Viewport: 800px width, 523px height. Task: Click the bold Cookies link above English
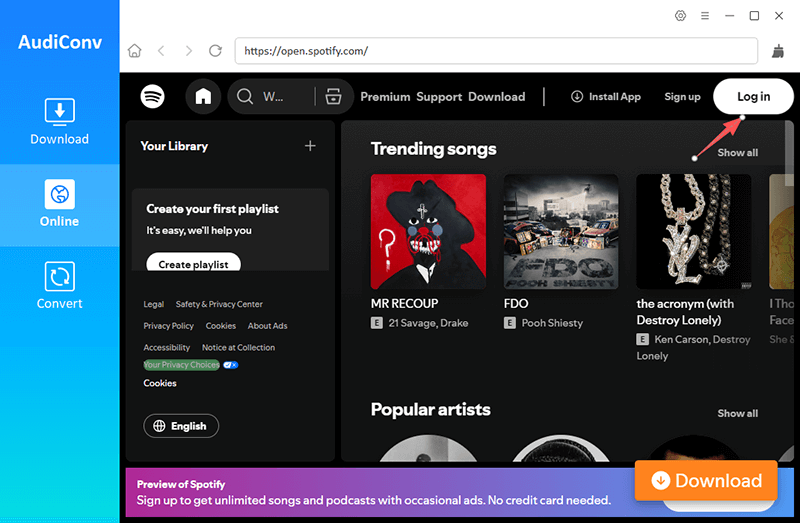(160, 383)
